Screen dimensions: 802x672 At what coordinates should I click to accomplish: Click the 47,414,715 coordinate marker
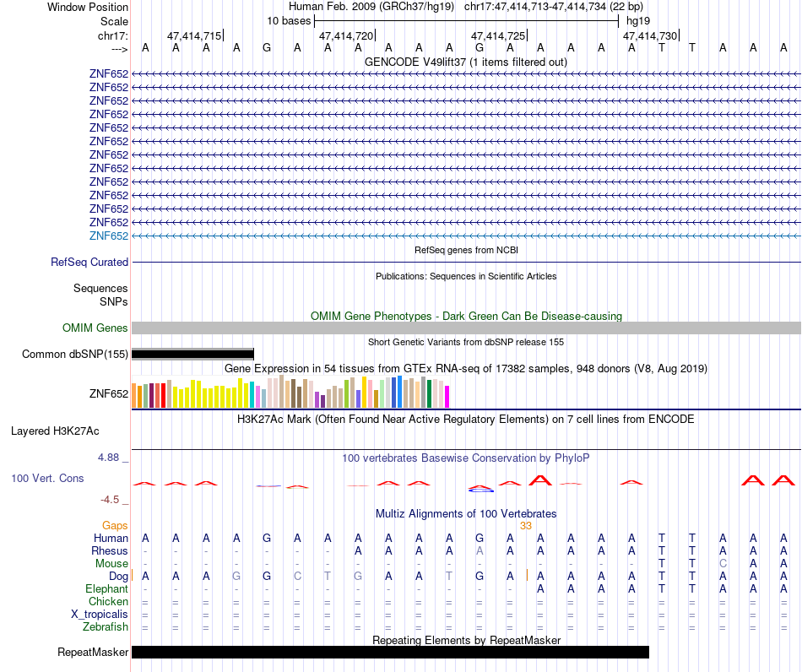click(194, 35)
